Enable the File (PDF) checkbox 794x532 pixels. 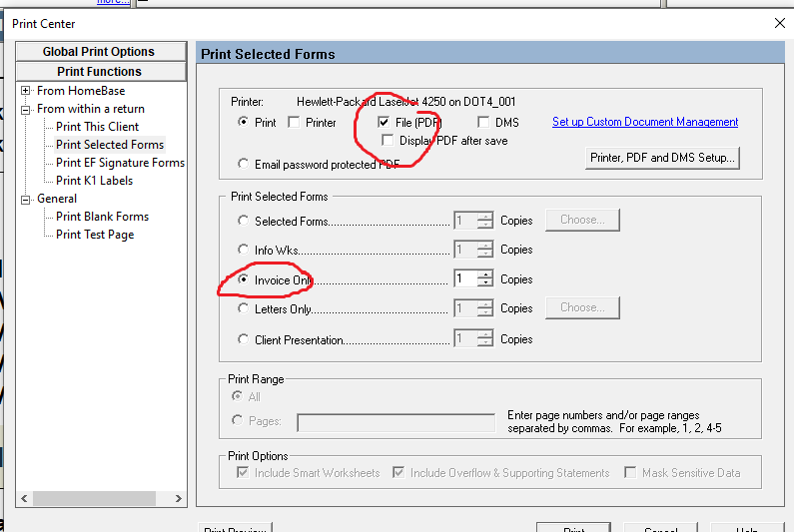click(384, 122)
